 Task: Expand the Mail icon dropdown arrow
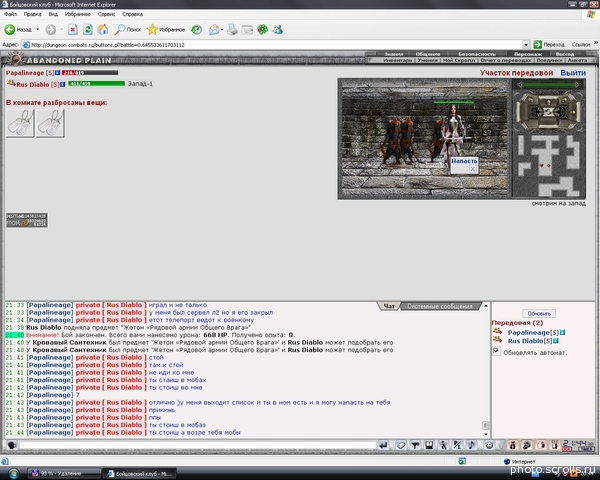pyautogui.click(x=222, y=30)
